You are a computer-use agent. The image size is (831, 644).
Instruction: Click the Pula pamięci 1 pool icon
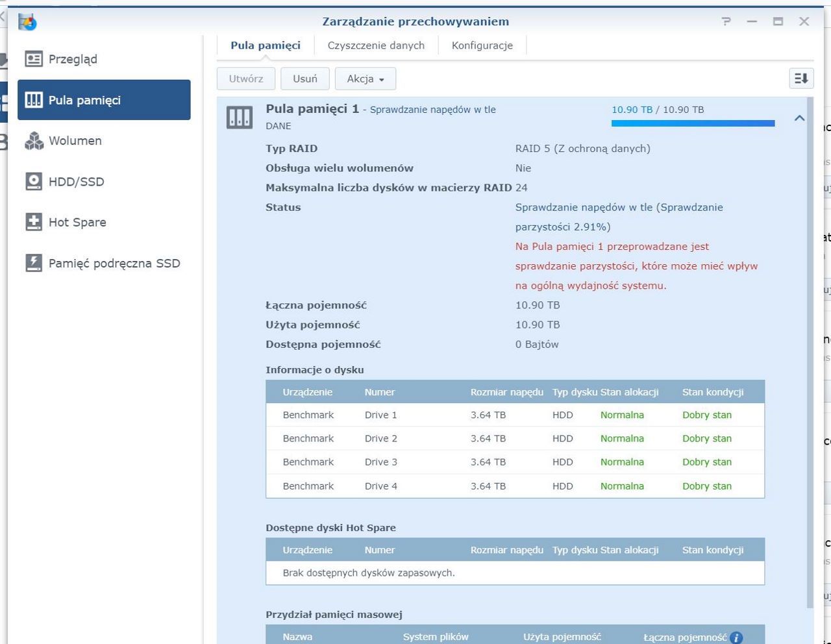pos(240,118)
